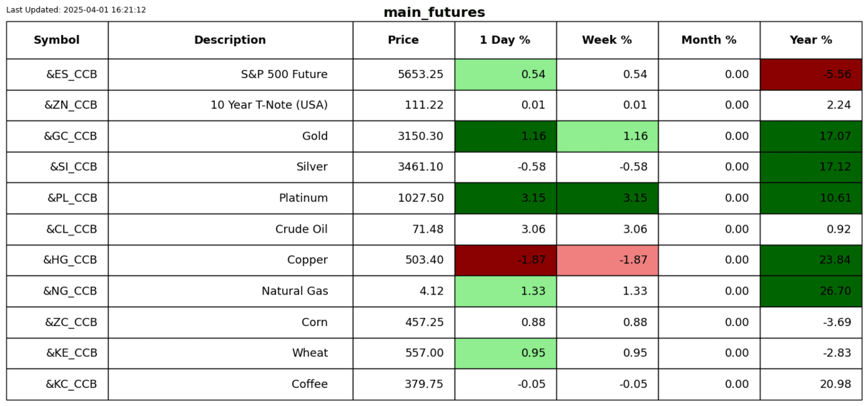Click Natural Gas light green 1 Day % cell

[x=505, y=291]
